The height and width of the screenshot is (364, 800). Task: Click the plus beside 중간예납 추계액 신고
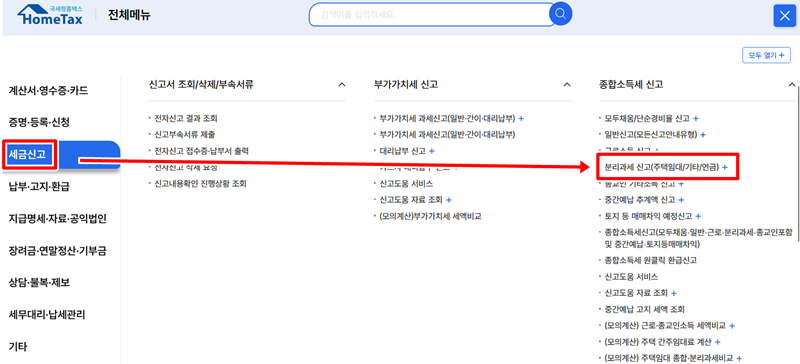(681, 200)
